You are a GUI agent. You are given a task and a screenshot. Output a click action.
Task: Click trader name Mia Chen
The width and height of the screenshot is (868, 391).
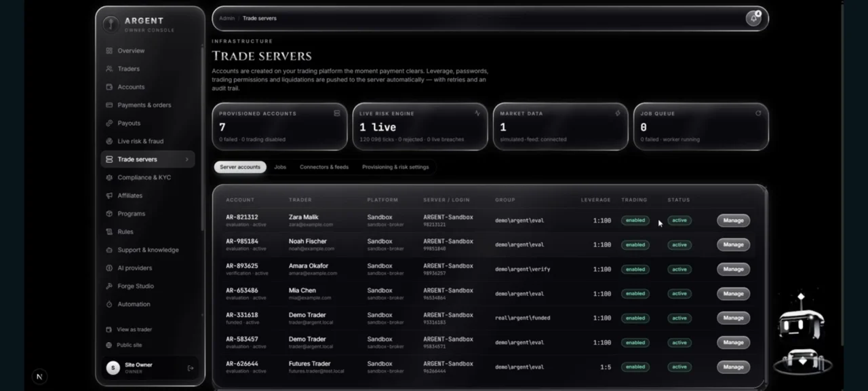[x=302, y=291]
